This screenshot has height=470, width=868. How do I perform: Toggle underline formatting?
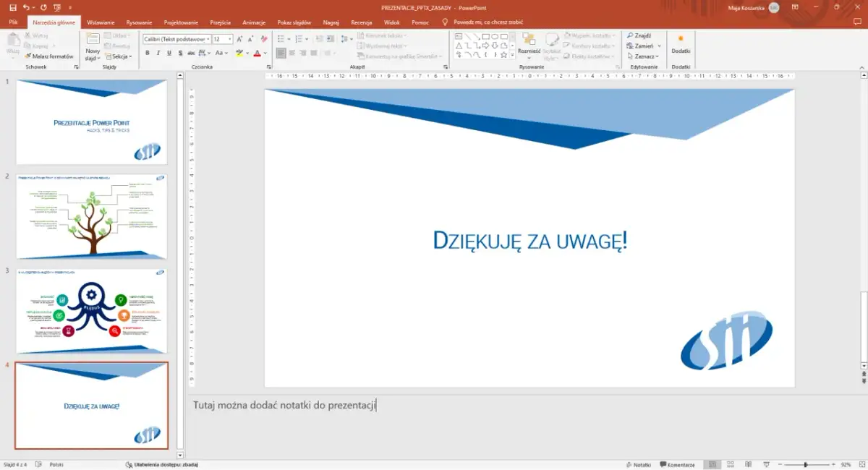[x=168, y=53]
